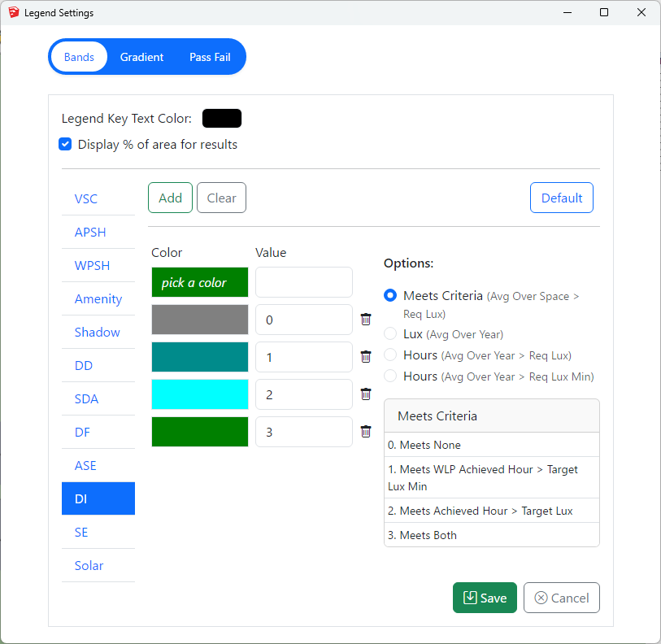
Task: Reset the legend with the Default button
Action: pyautogui.click(x=562, y=198)
